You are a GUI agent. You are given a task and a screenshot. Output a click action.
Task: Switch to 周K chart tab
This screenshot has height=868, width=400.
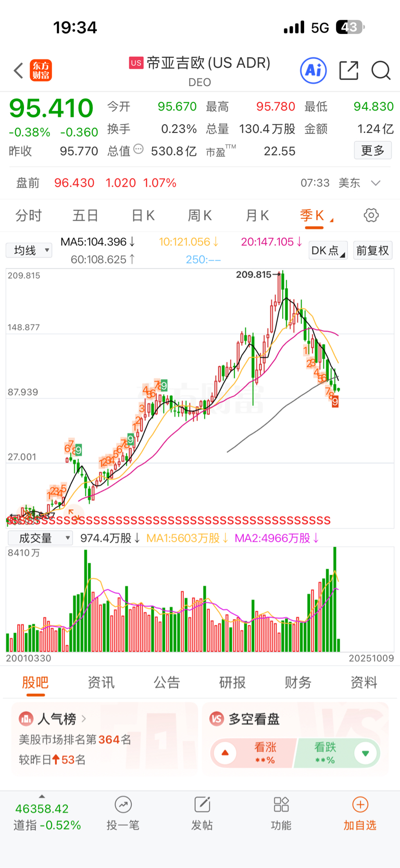point(200,215)
